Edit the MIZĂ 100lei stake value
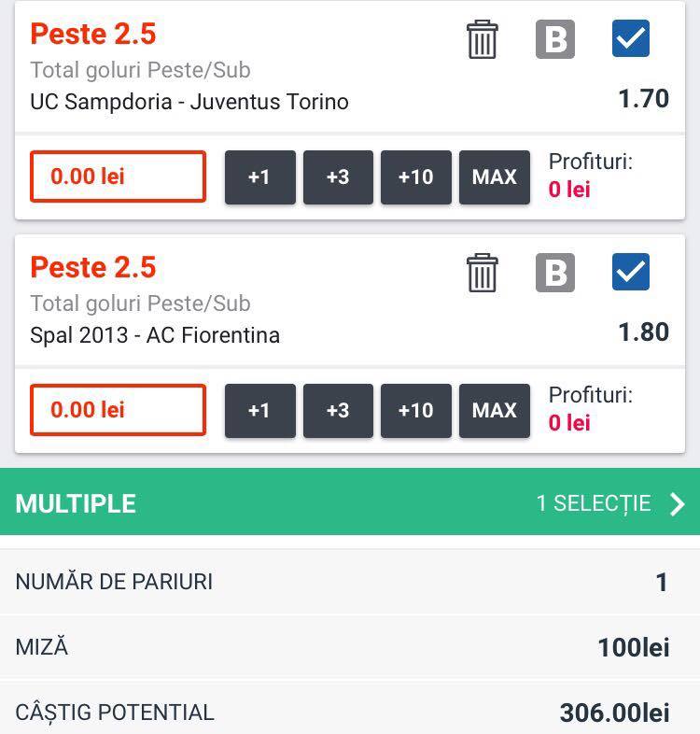Image resolution: width=700 pixels, height=734 pixels. (634, 648)
